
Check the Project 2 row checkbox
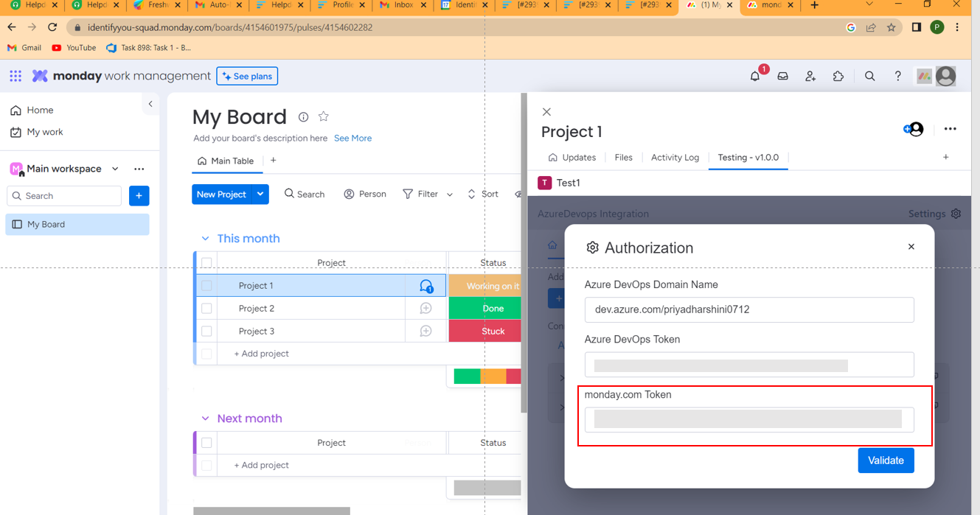click(x=206, y=309)
